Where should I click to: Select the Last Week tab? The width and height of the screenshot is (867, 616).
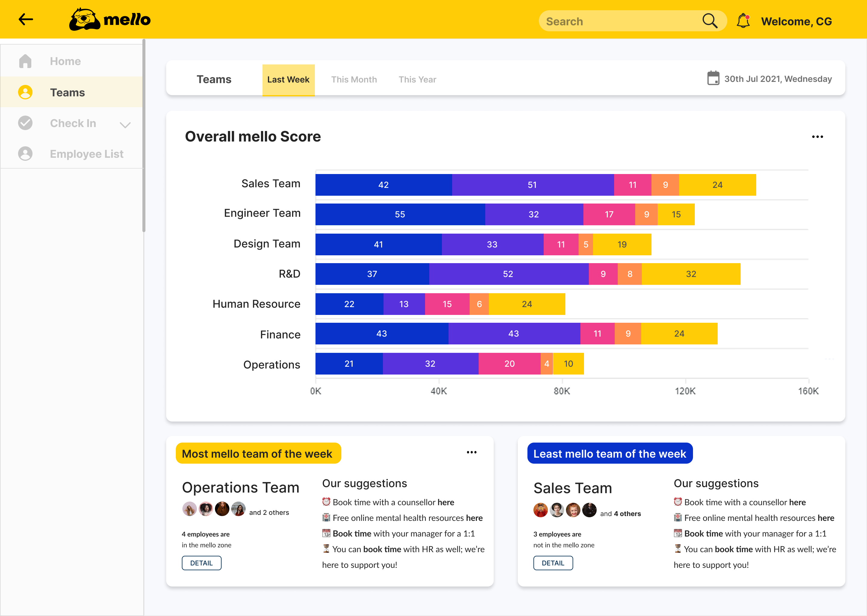(x=288, y=80)
